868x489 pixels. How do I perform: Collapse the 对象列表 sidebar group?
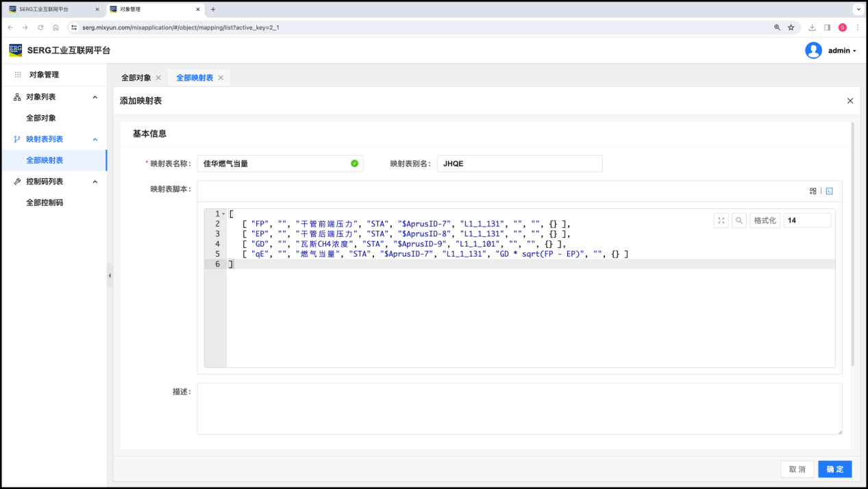(x=95, y=97)
